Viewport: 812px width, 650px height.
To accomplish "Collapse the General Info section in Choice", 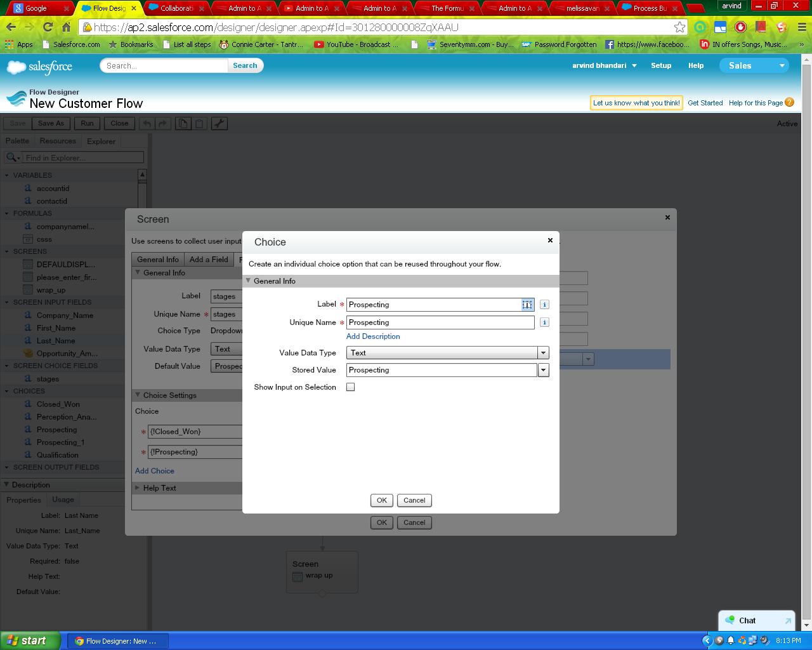I will tap(248, 281).
